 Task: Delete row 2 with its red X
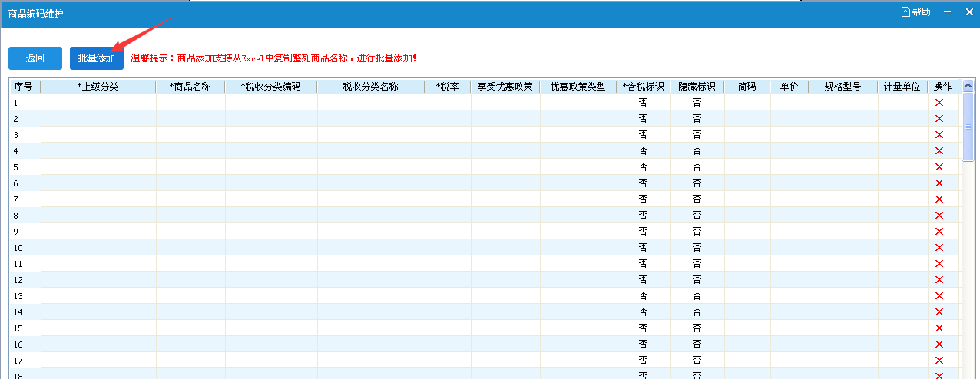pos(939,119)
